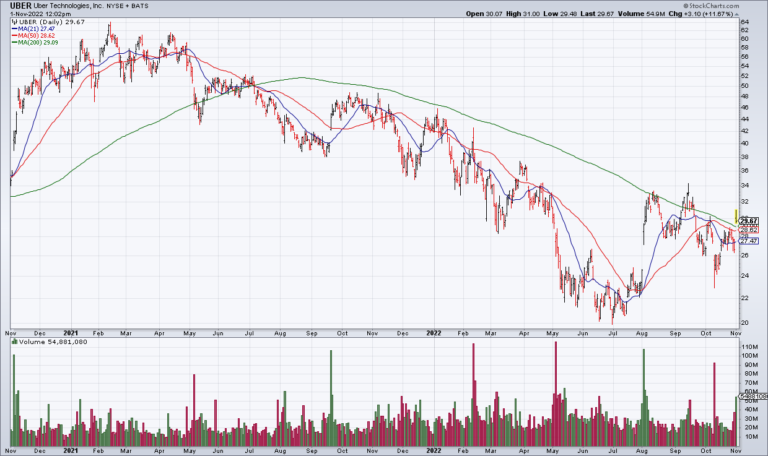Click the red 28.62 MA price tag
This screenshot has width=768, height=456.
coord(750,229)
